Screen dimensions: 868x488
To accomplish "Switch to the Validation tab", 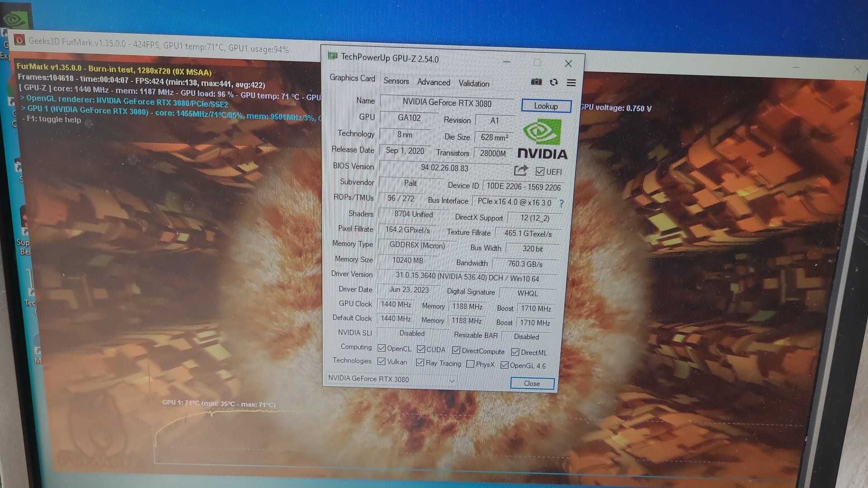I will 474,83.
